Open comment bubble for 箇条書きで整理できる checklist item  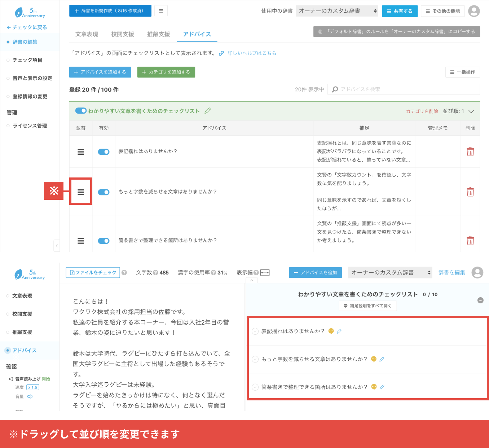[x=374, y=387]
